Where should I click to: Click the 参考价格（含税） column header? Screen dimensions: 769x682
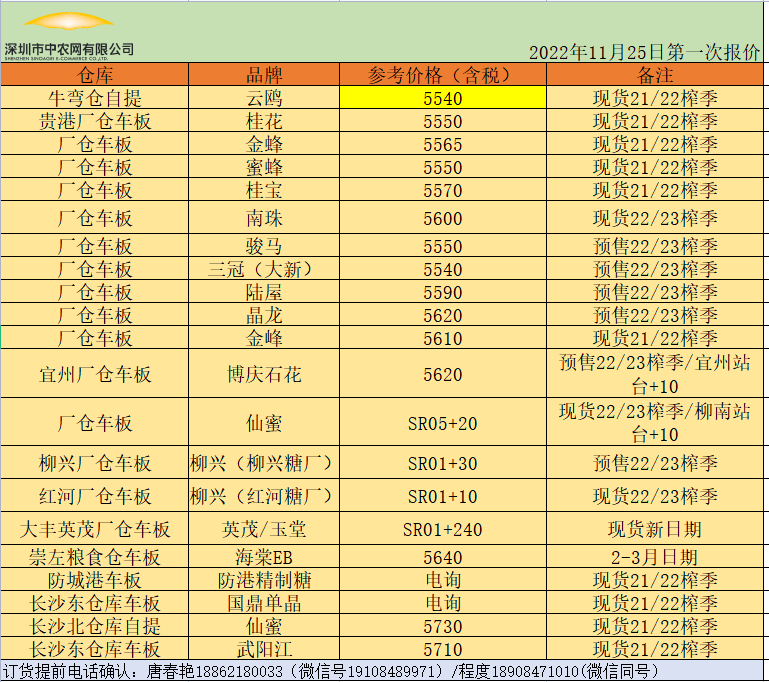(x=442, y=75)
